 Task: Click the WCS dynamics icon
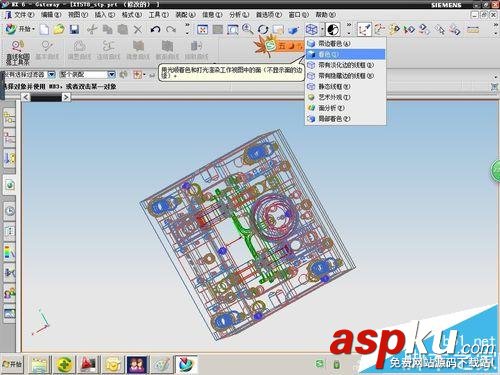point(364,29)
